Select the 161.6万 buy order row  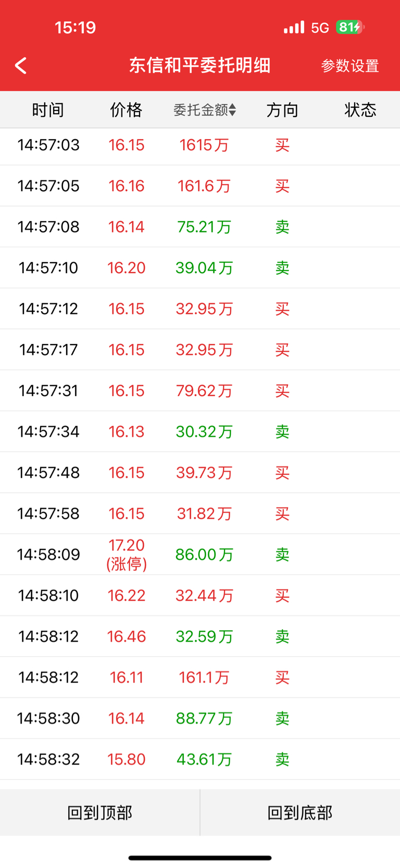click(x=200, y=186)
